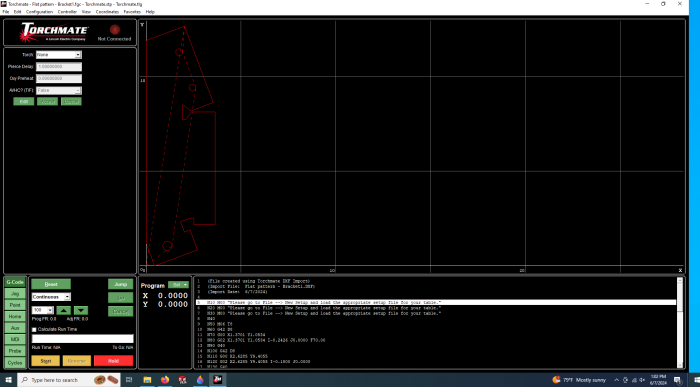Switch to the Point tab
Screen dimensions: 700x387
(x=15, y=305)
